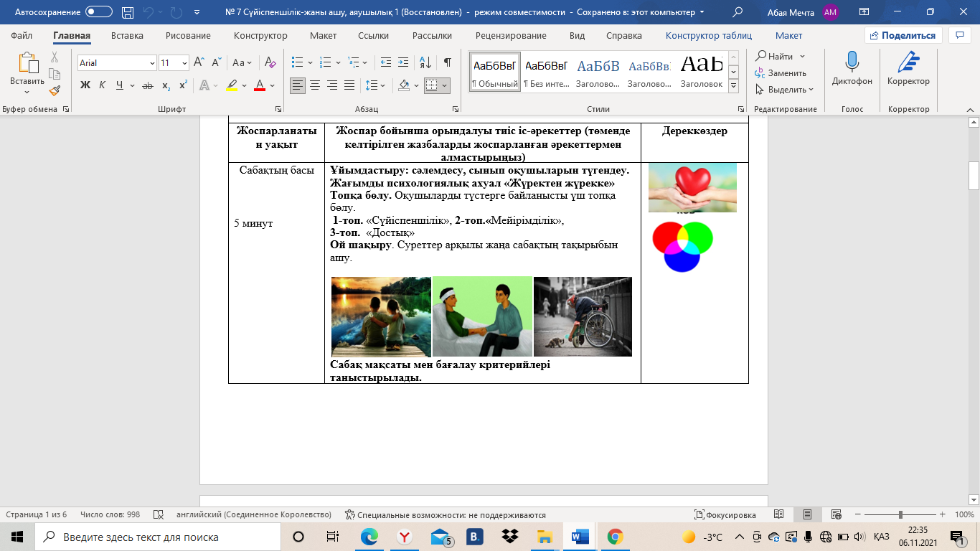Click the Save floppy disk icon

pyautogui.click(x=128, y=12)
